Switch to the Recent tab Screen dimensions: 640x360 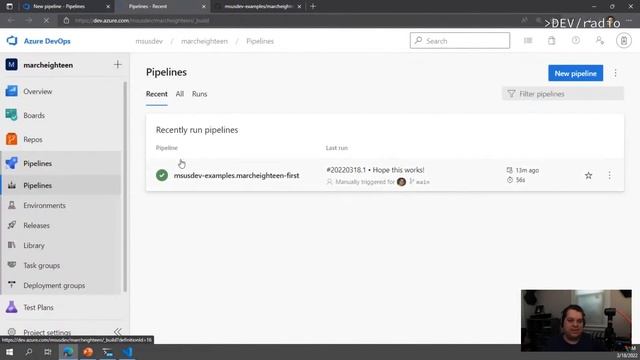[157, 94]
